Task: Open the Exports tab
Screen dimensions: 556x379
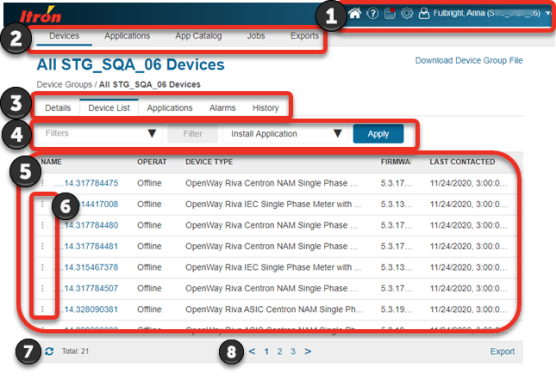Action: click(305, 36)
